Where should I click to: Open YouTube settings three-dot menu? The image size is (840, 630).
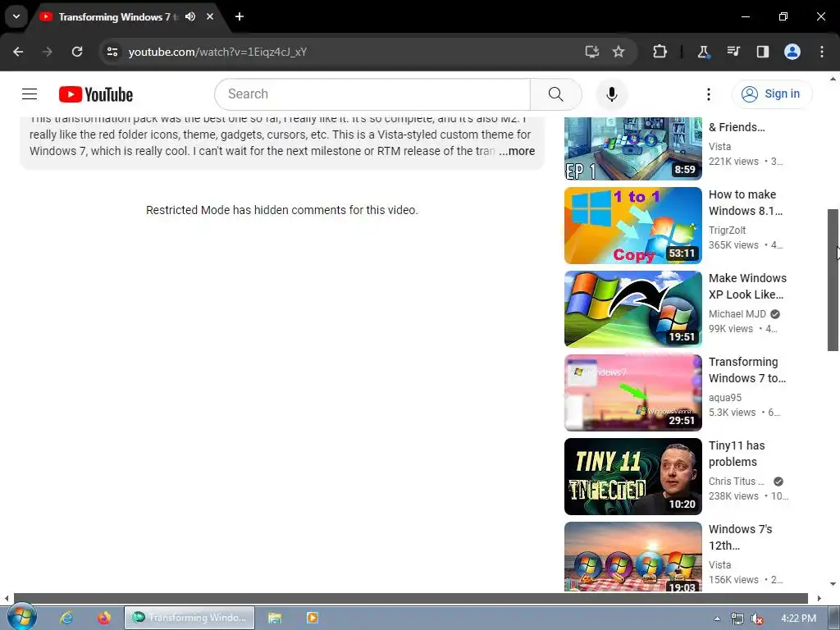pos(708,94)
